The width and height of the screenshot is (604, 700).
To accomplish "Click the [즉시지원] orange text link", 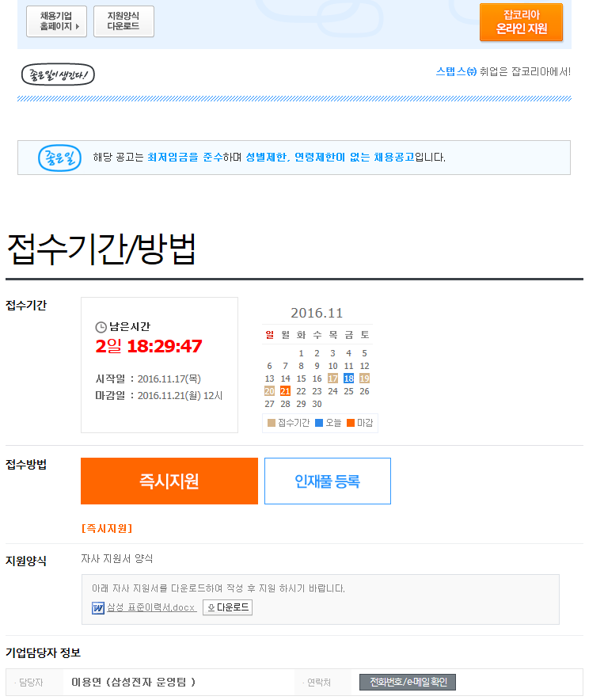I will tap(107, 529).
